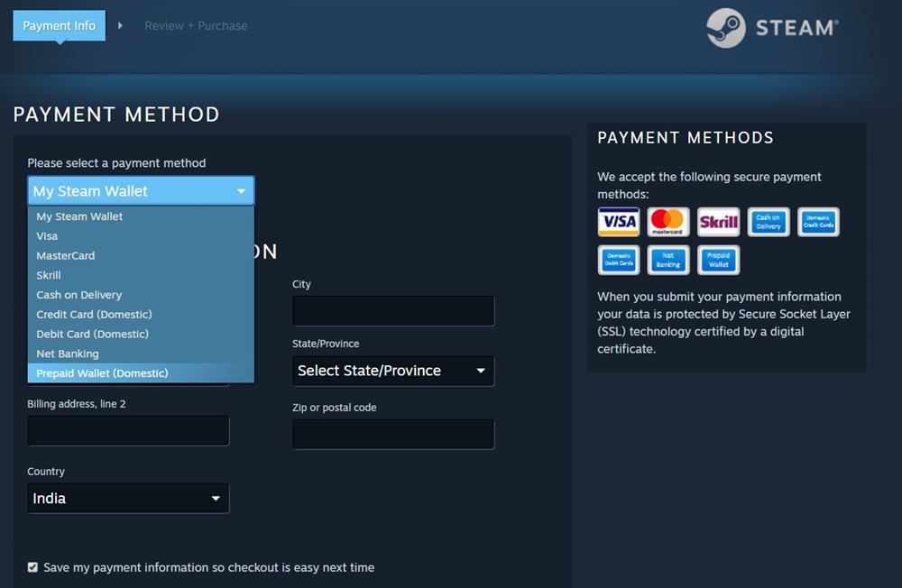Click the arrow between checkout steps
The height and width of the screenshot is (588, 902).
(120, 26)
